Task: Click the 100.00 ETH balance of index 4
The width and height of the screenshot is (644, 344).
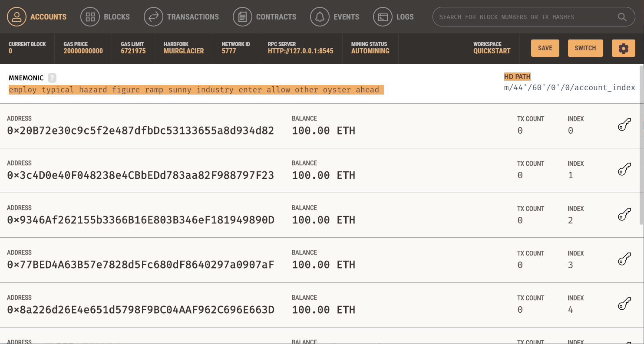Action: click(324, 310)
